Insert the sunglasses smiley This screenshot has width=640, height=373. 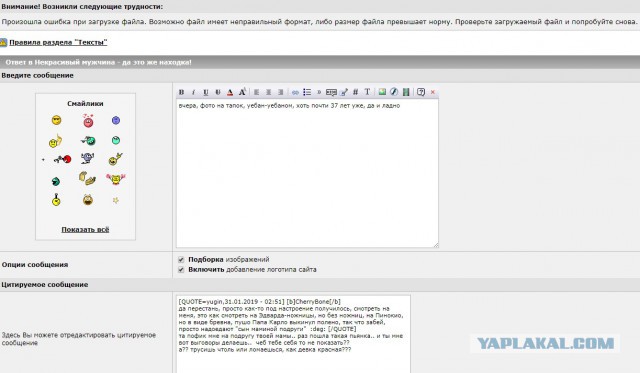click(56, 120)
